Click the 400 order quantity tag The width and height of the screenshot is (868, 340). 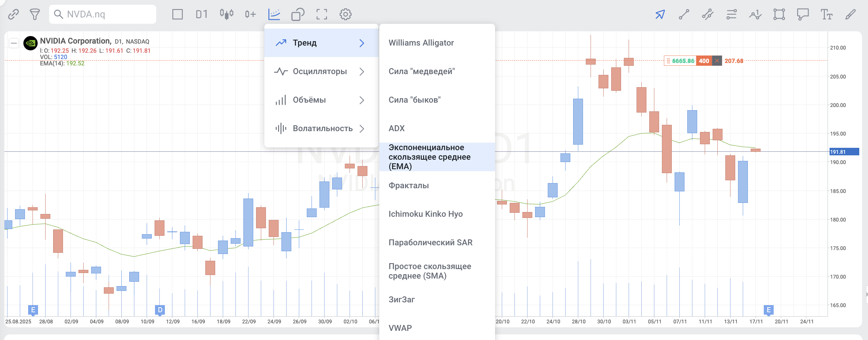704,61
